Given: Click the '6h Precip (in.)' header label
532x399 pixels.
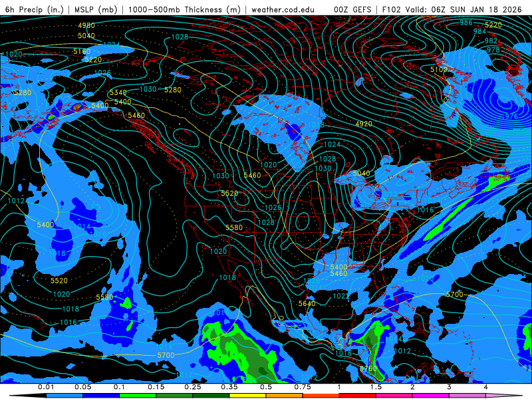Looking at the screenshot, I should coord(35,9).
